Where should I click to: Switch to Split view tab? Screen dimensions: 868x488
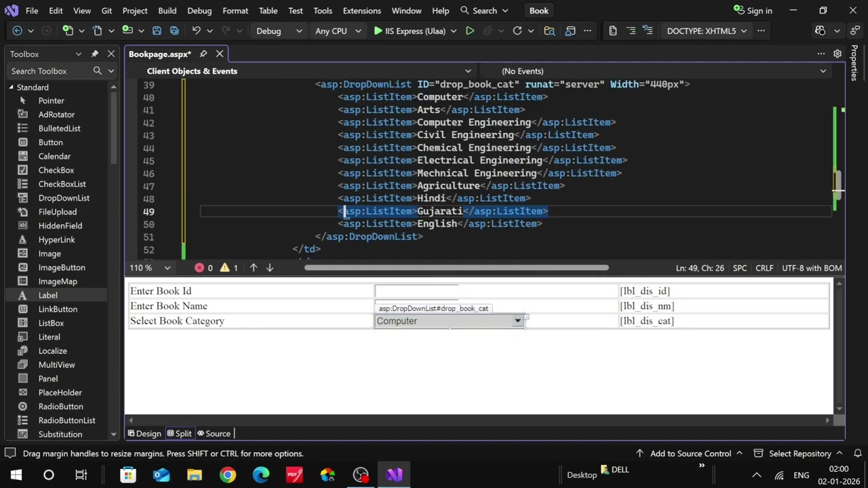pos(179,434)
